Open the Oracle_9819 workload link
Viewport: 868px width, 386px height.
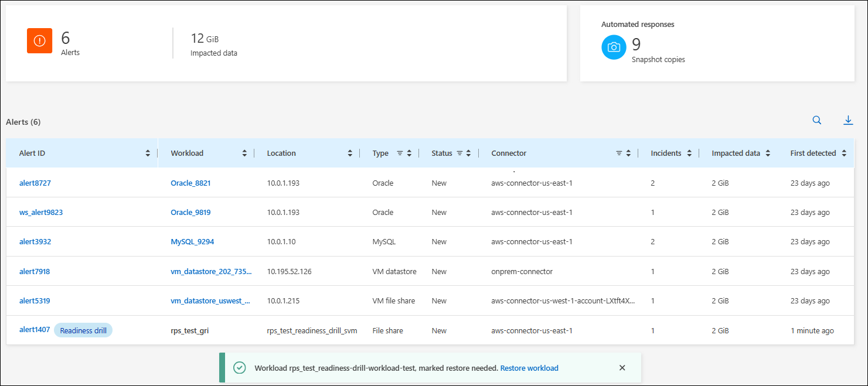click(190, 213)
